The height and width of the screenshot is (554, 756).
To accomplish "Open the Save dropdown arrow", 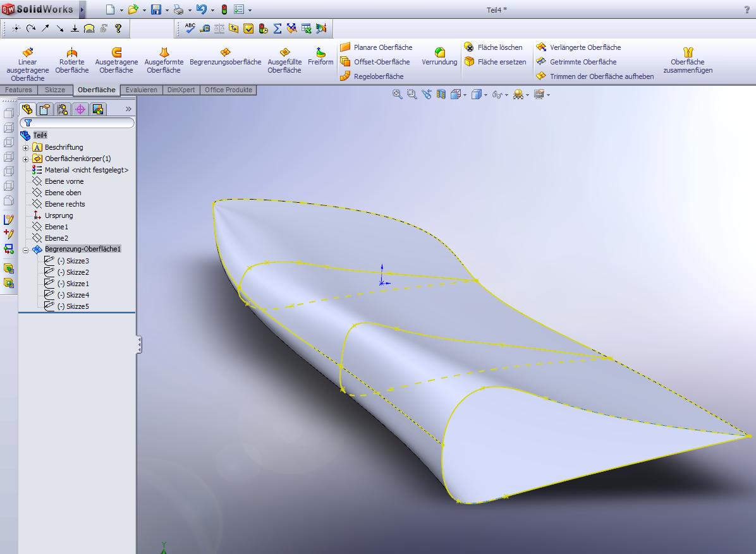I will click(167, 10).
